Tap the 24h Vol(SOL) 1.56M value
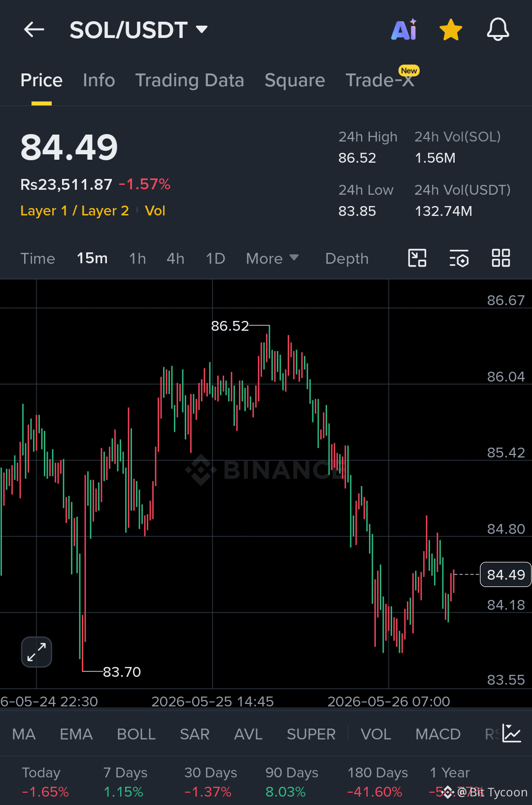Screen dimensions: 532x805 [x=435, y=158]
